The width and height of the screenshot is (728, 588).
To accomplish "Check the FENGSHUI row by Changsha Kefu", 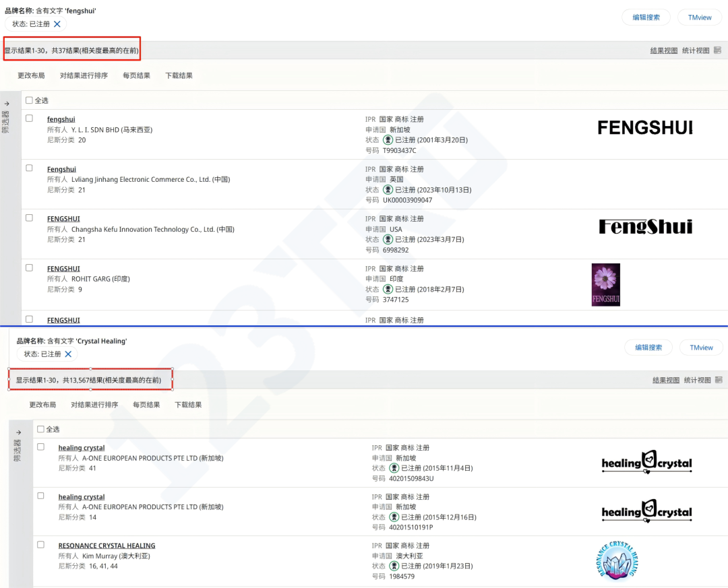I will tap(29, 218).
